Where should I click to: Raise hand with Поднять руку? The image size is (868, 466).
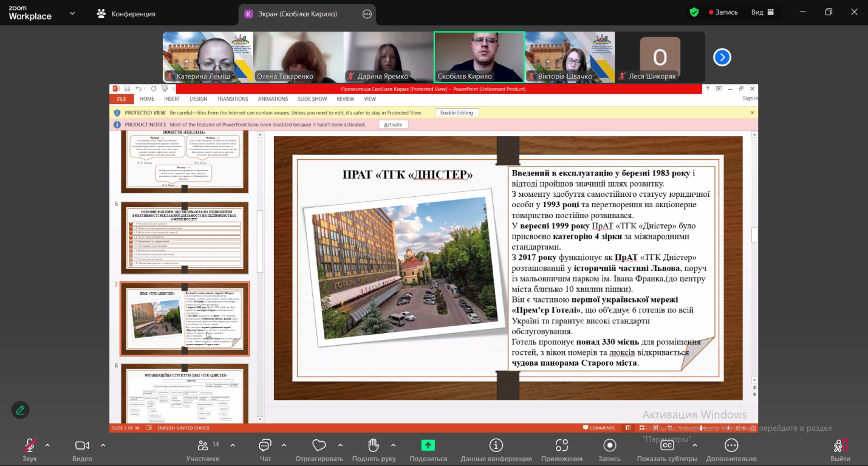coord(374,450)
